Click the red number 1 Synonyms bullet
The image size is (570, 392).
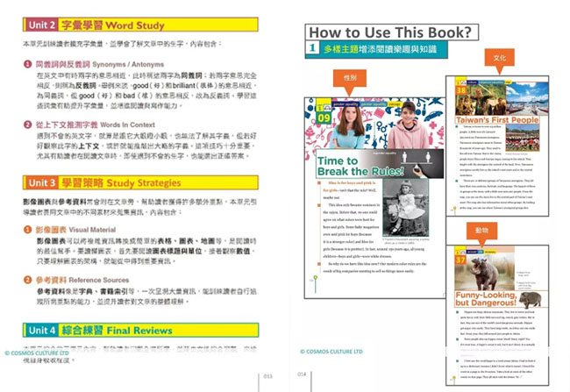coord(28,64)
